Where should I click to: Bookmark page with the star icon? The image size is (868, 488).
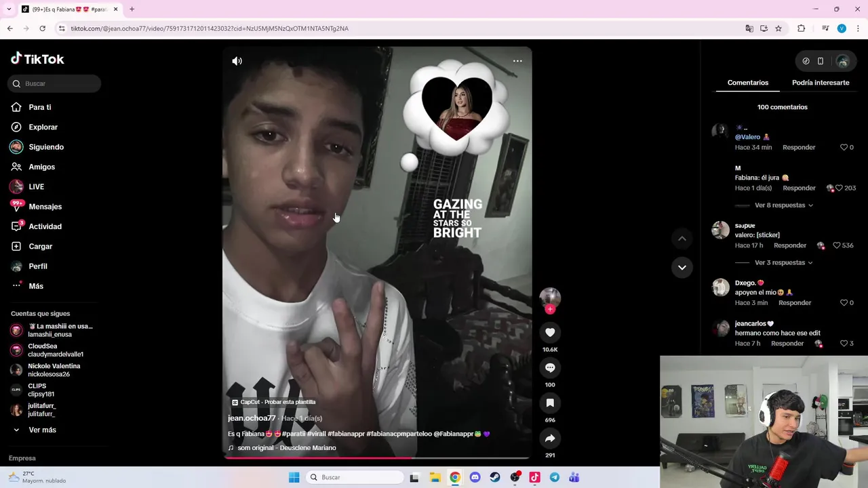point(778,28)
